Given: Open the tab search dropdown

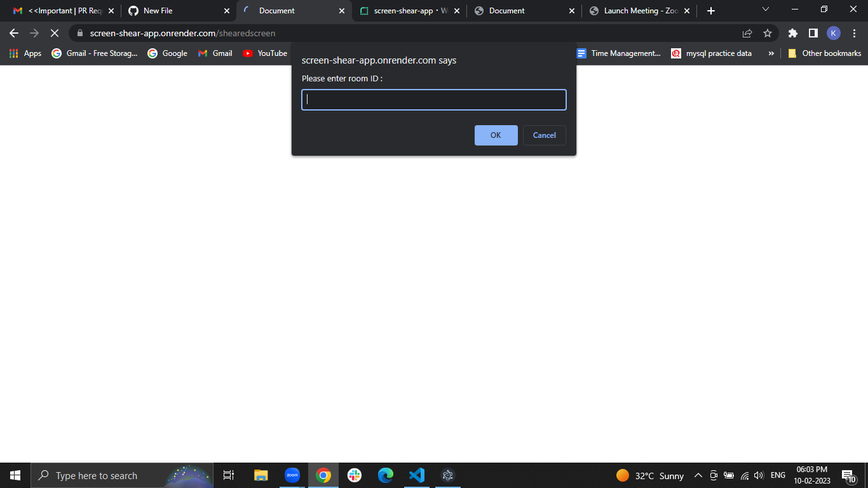Looking at the screenshot, I should (765, 10).
